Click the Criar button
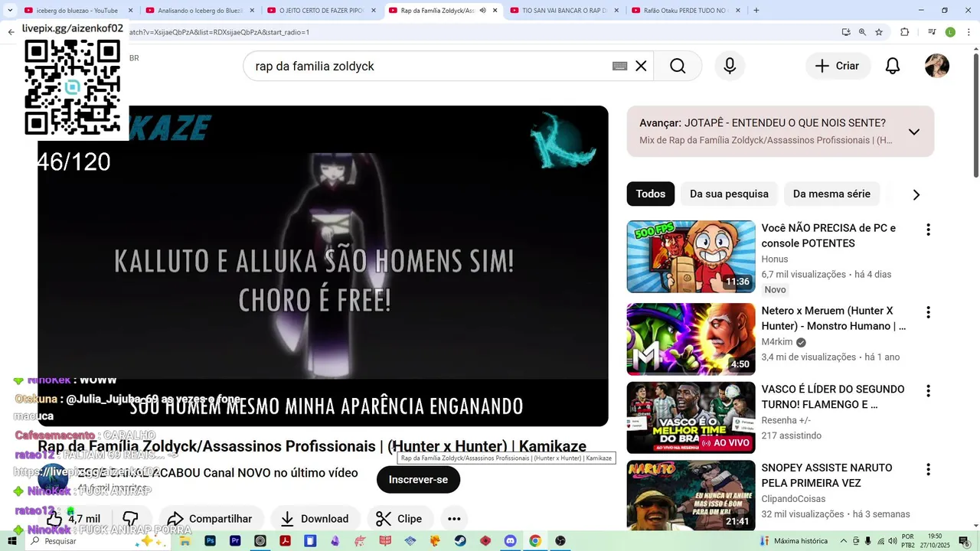980x551 pixels. tap(838, 66)
